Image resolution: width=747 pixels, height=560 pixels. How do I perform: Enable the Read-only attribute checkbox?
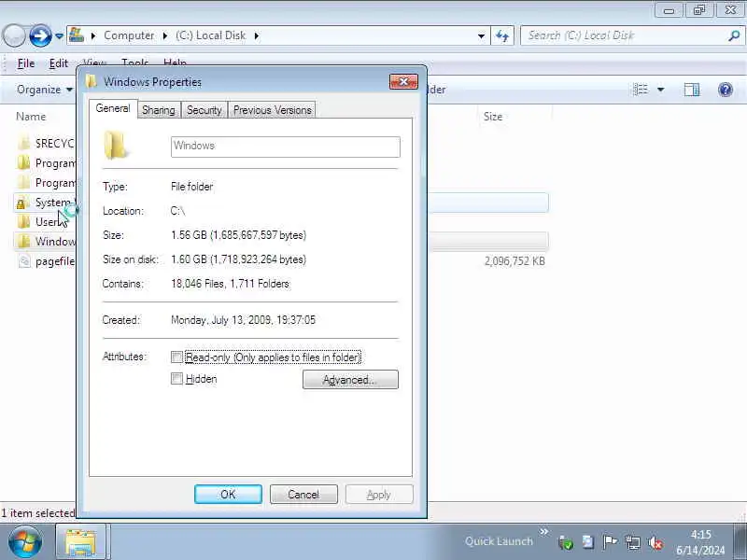pos(176,357)
